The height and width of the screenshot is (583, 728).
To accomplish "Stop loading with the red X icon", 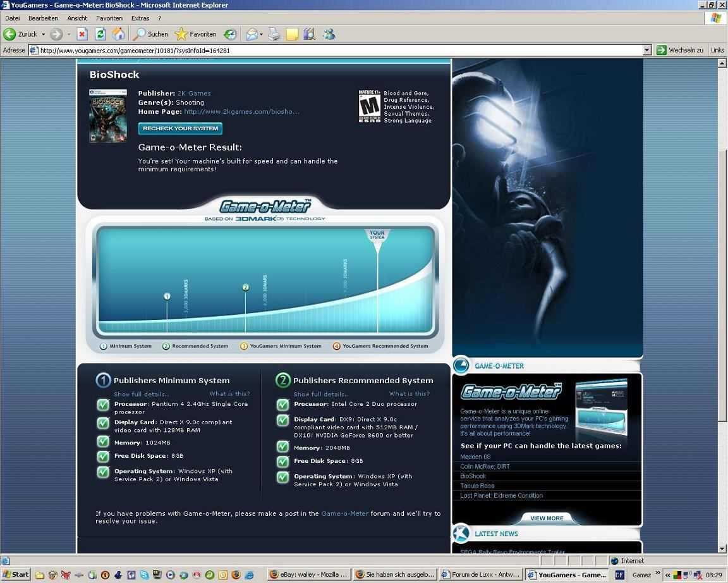I will 82,34.
